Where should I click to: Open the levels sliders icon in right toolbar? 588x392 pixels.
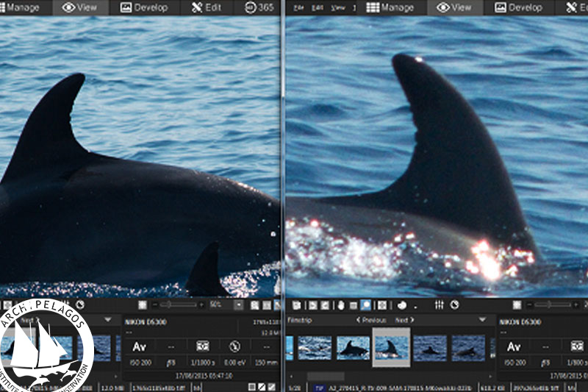[440, 304]
